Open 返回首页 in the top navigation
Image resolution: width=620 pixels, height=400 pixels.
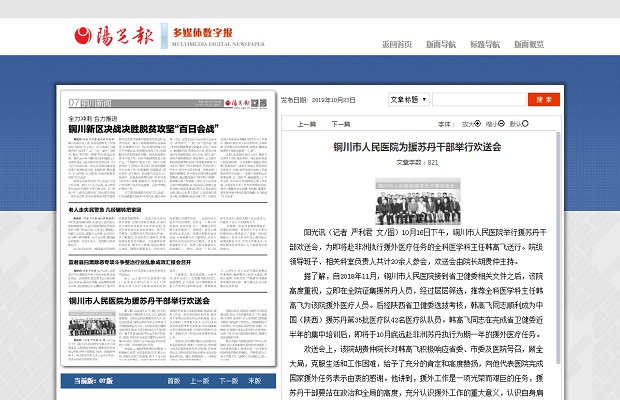point(397,44)
